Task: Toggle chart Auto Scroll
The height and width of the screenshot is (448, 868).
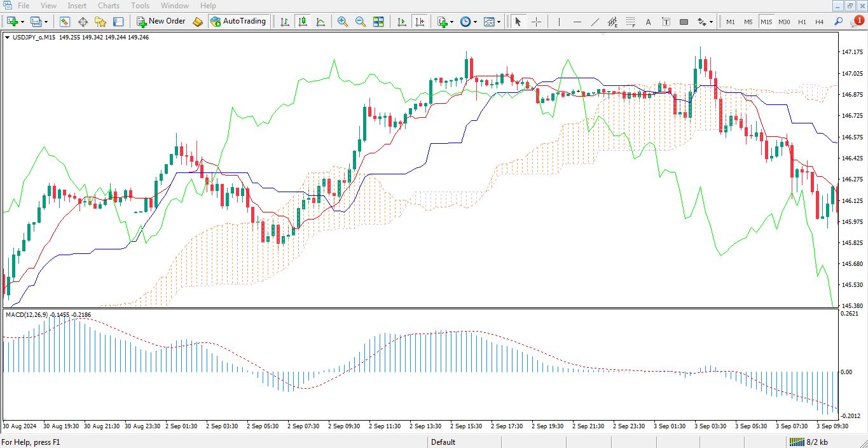Action: [402, 22]
